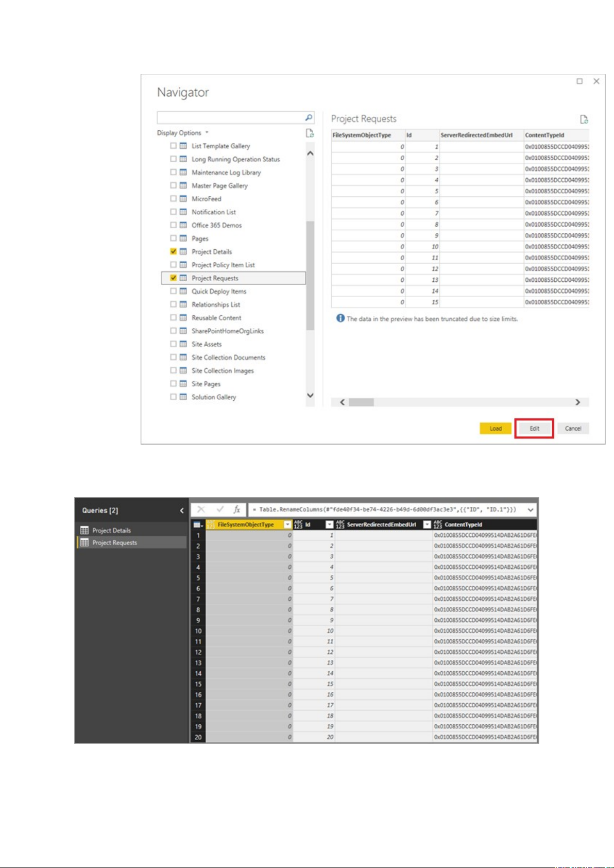This screenshot has height=868, width=614.
Task: Select the Relationships List table icon
Action: (x=183, y=304)
